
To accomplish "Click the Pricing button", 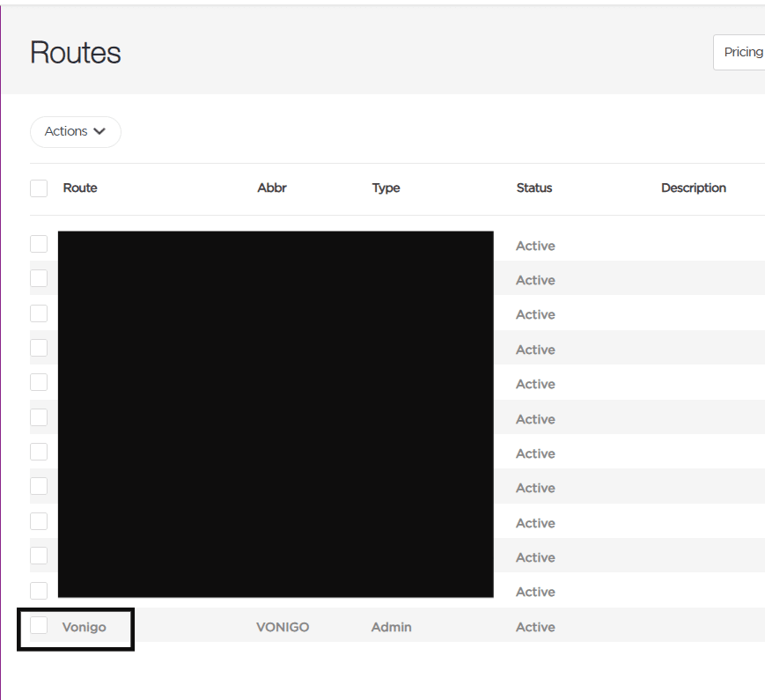I will 740,52.
